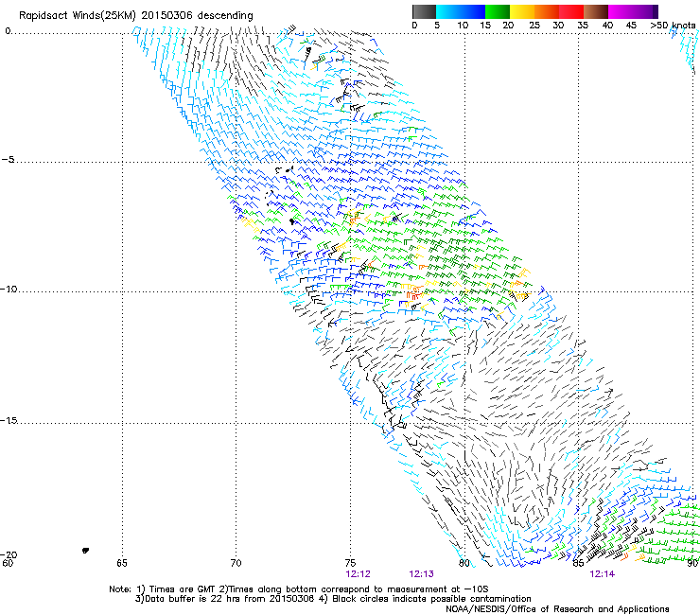
Task: Select the orange 25-30 knots legend swatch
Action: point(547,11)
